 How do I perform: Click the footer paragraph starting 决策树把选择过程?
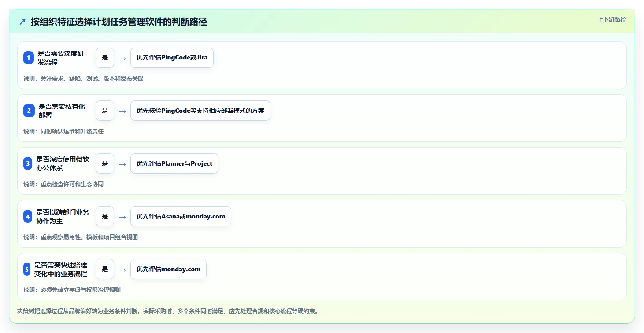(x=168, y=311)
